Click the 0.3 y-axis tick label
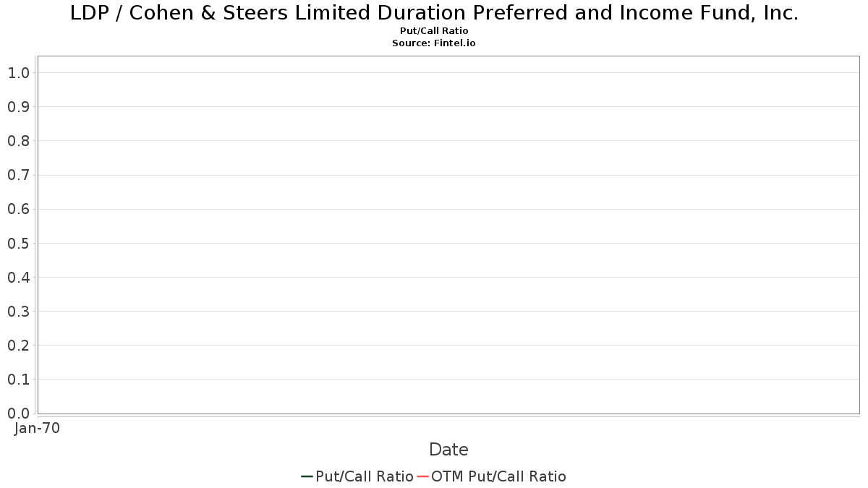This screenshot has height=488, width=868. pyautogui.click(x=18, y=312)
